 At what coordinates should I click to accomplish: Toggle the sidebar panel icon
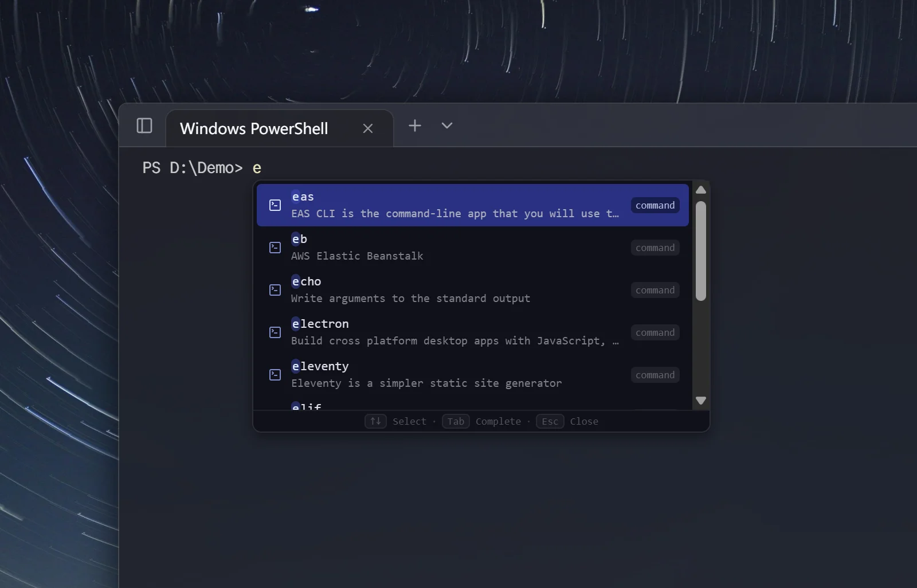coord(144,126)
